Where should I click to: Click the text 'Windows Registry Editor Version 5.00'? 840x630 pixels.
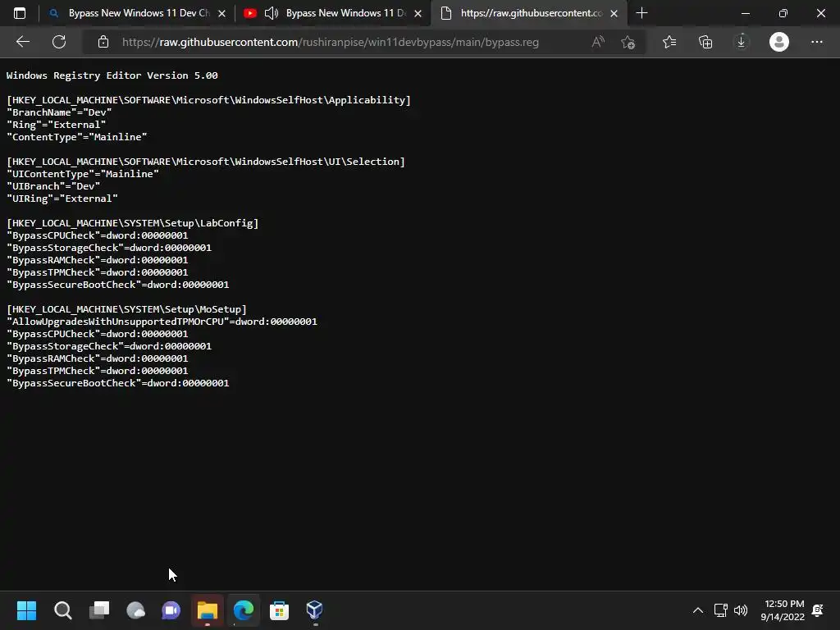pyautogui.click(x=112, y=75)
